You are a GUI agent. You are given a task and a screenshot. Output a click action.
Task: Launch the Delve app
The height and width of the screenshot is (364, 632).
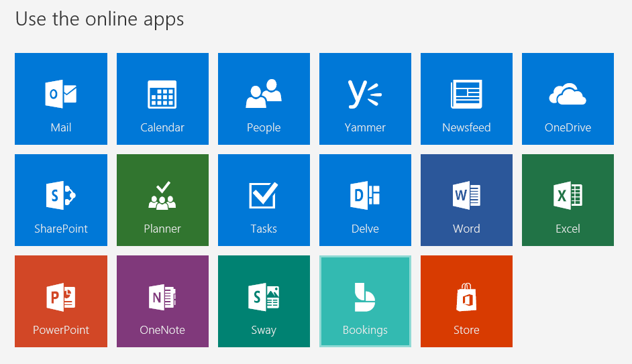click(365, 200)
